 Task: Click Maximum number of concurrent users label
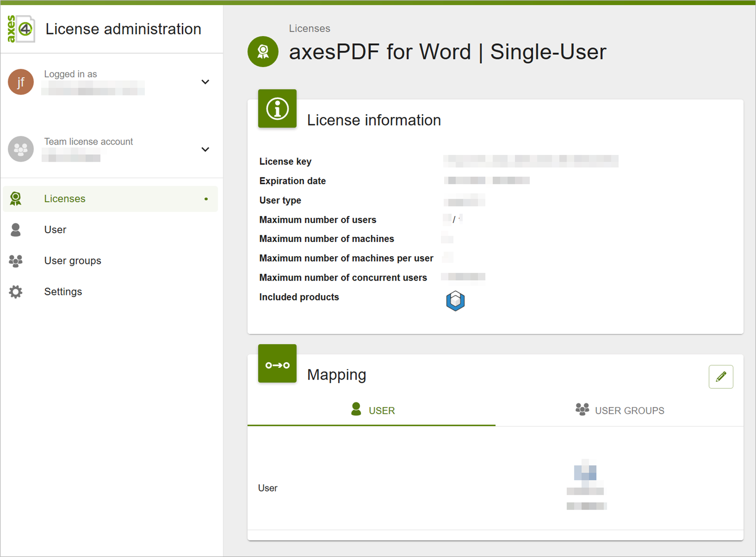click(343, 277)
